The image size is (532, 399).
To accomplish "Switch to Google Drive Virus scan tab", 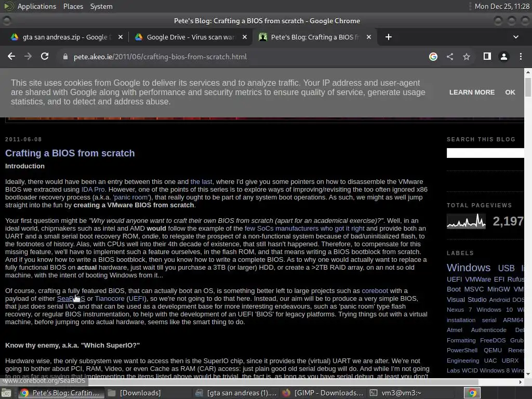I will click(x=190, y=37).
